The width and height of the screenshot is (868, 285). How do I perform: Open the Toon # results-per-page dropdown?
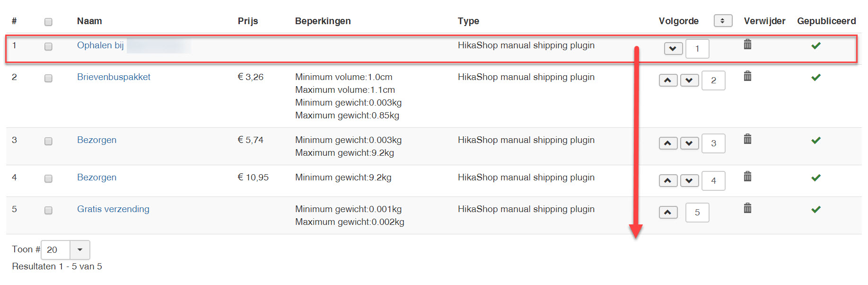pos(79,249)
